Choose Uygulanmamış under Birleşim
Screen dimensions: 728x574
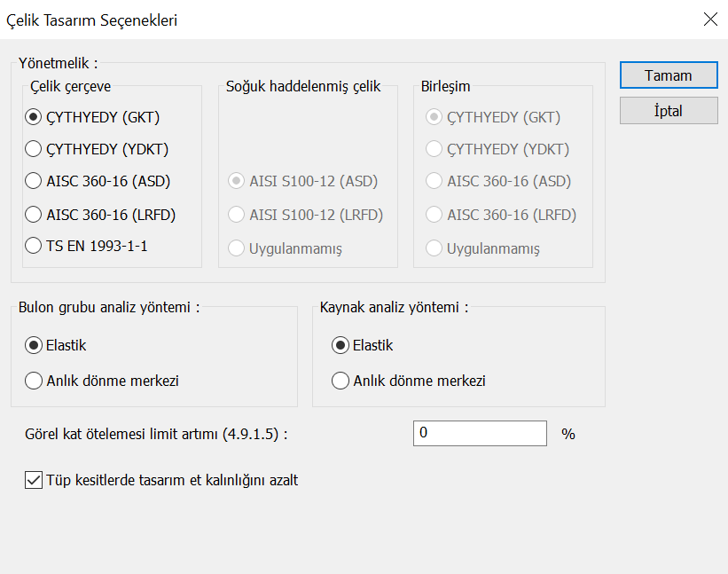(x=434, y=248)
